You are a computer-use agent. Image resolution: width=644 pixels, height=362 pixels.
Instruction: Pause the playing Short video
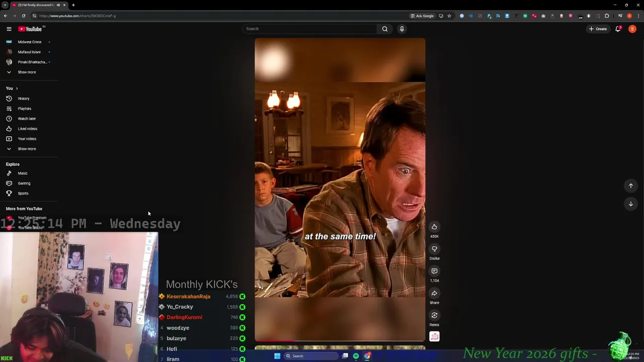[340, 189]
